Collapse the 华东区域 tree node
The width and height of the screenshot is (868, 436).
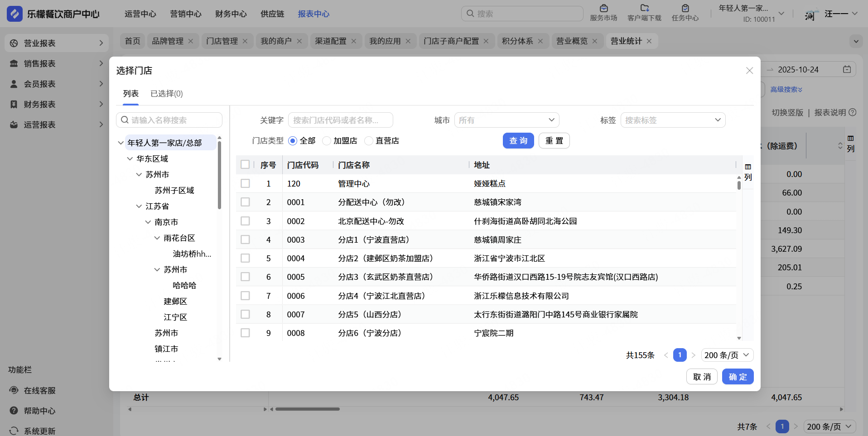coord(130,158)
